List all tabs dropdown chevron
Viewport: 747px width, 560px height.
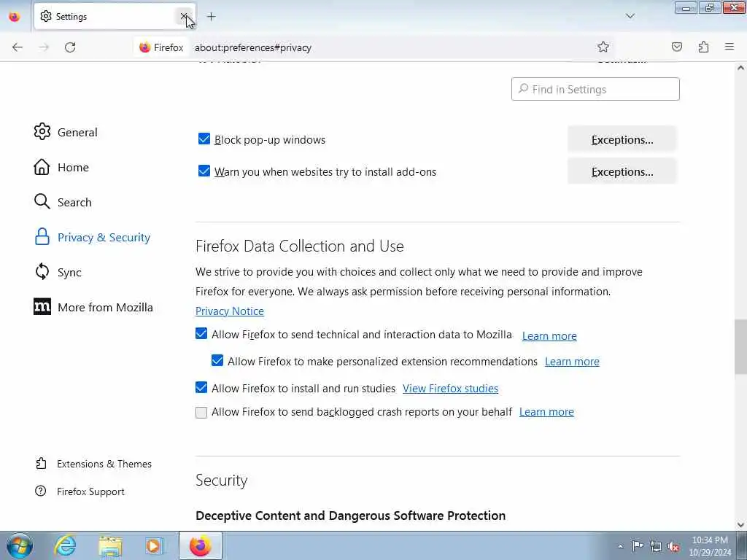[x=630, y=16]
